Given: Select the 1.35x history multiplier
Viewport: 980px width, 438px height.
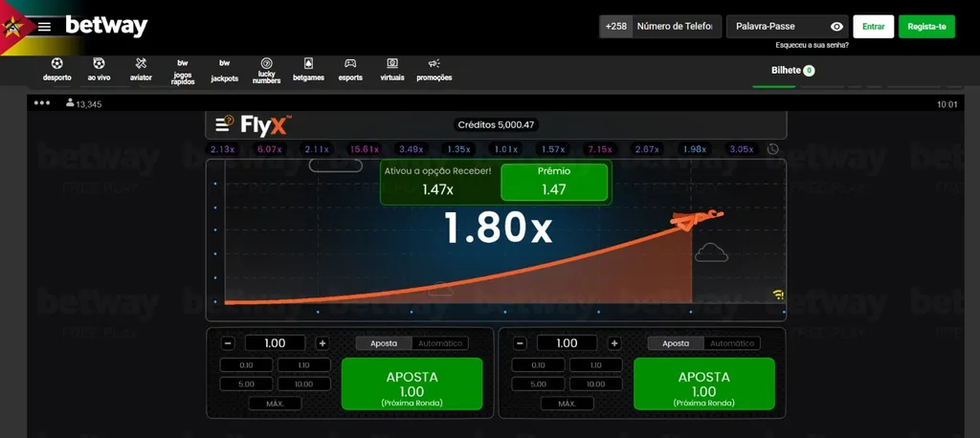Looking at the screenshot, I should (x=458, y=149).
